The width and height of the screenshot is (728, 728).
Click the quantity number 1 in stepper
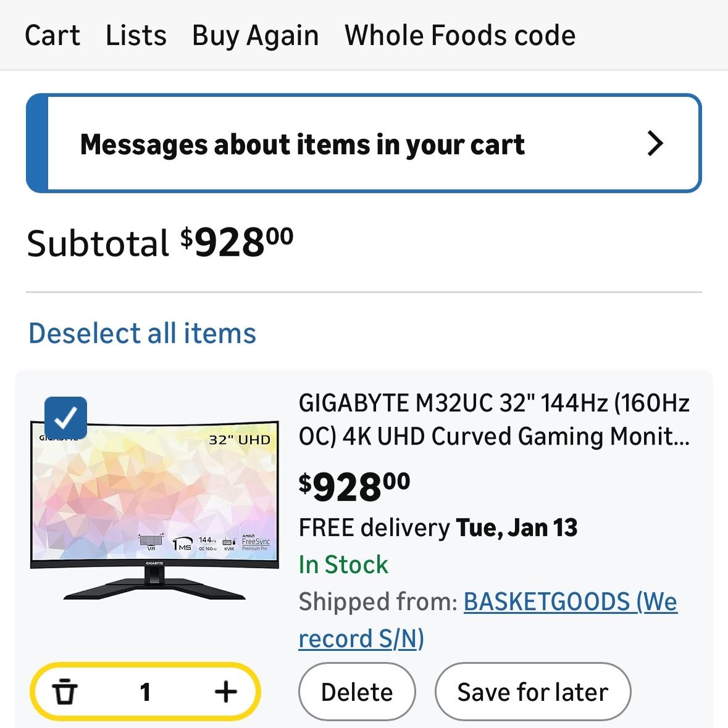coord(145,692)
